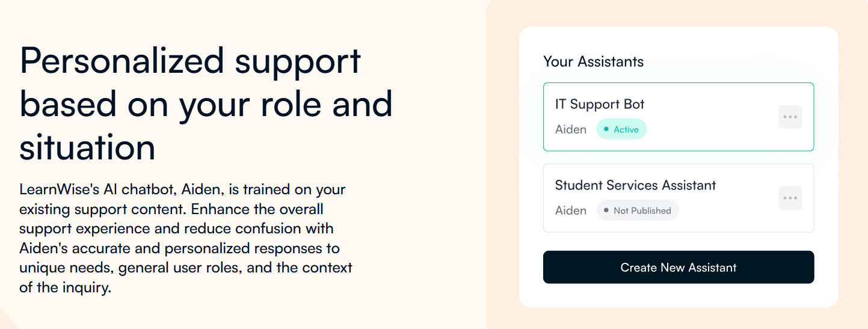Click the IT Support Bot title text

pos(600,104)
